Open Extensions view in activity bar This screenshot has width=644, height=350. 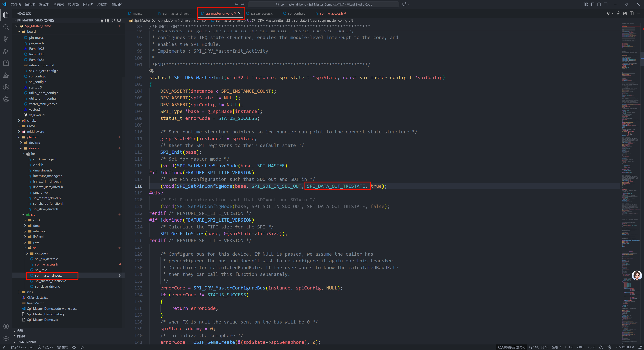6,63
